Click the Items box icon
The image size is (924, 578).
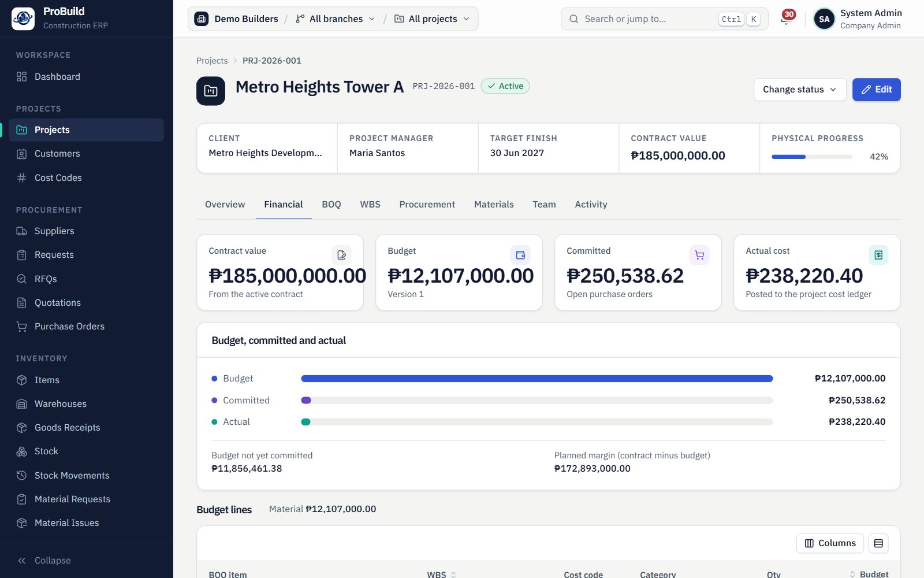[22, 380]
